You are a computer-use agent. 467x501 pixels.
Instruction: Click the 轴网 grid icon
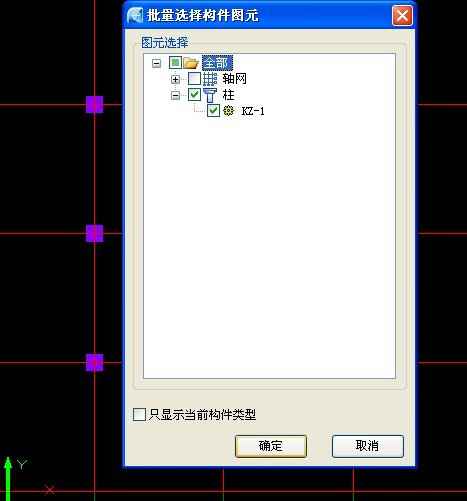tap(210, 79)
